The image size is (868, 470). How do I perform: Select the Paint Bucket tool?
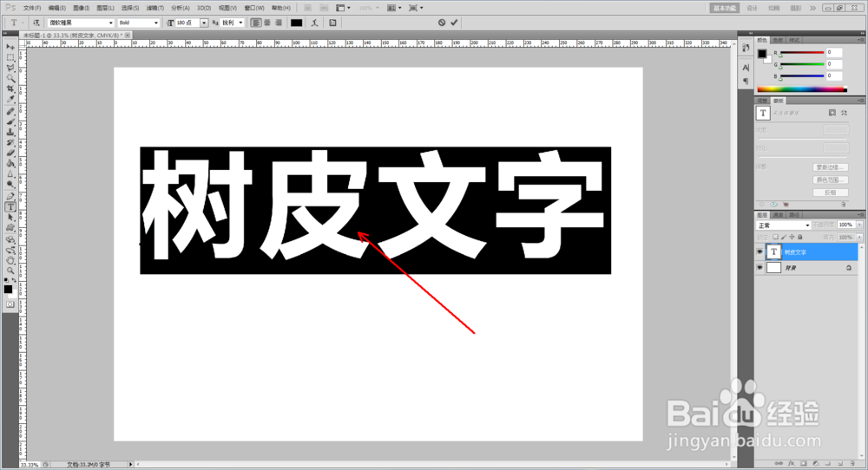tap(10, 164)
